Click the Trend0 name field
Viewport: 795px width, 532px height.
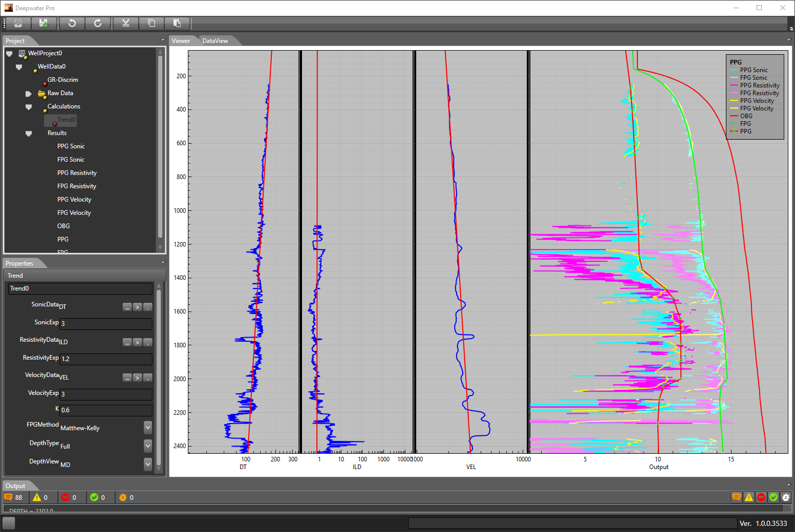coord(80,289)
